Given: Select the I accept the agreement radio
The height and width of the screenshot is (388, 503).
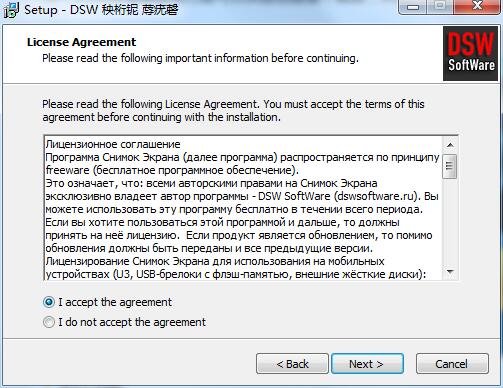Looking at the screenshot, I should click(49, 302).
